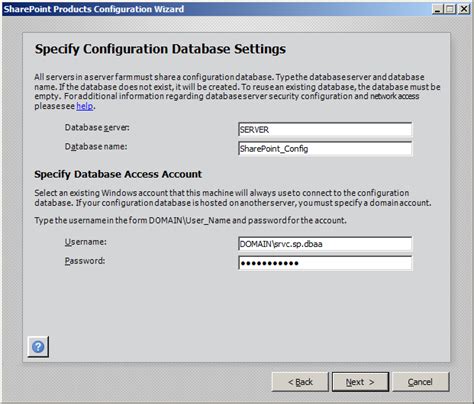The height and width of the screenshot is (404, 474).
Task: Click the disabled maximize window button
Action: point(450,9)
